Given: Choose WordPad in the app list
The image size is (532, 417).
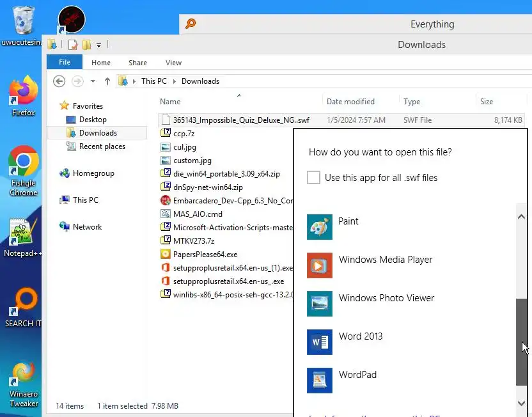Looking at the screenshot, I should pyautogui.click(x=410, y=381).
